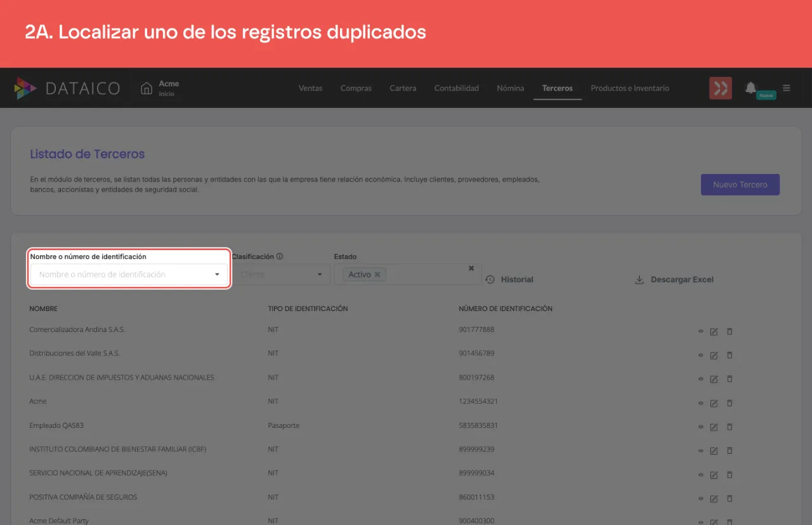Delete the Acme 1234554321 row
Screen dimensions: 812x525
(x=730, y=403)
